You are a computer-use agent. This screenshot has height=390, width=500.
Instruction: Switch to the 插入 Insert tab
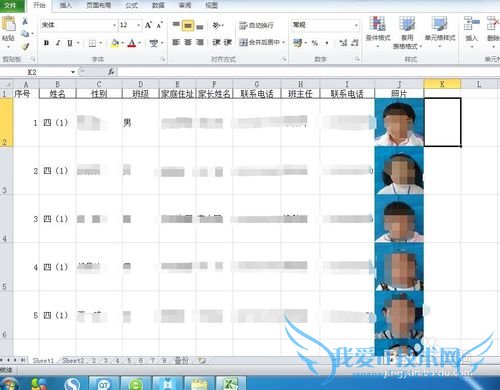click(x=66, y=5)
